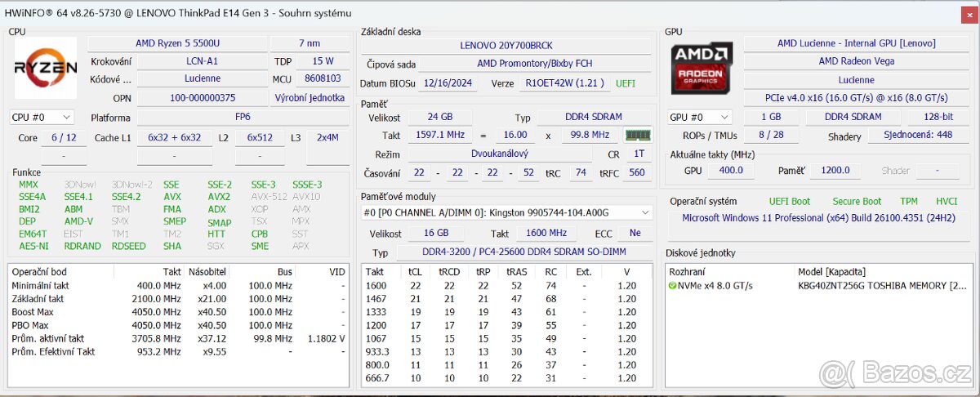Click the AMD Promontory/Bixby FCH chipset field
Viewport: 980px width, 397px height.
point(535,64)
